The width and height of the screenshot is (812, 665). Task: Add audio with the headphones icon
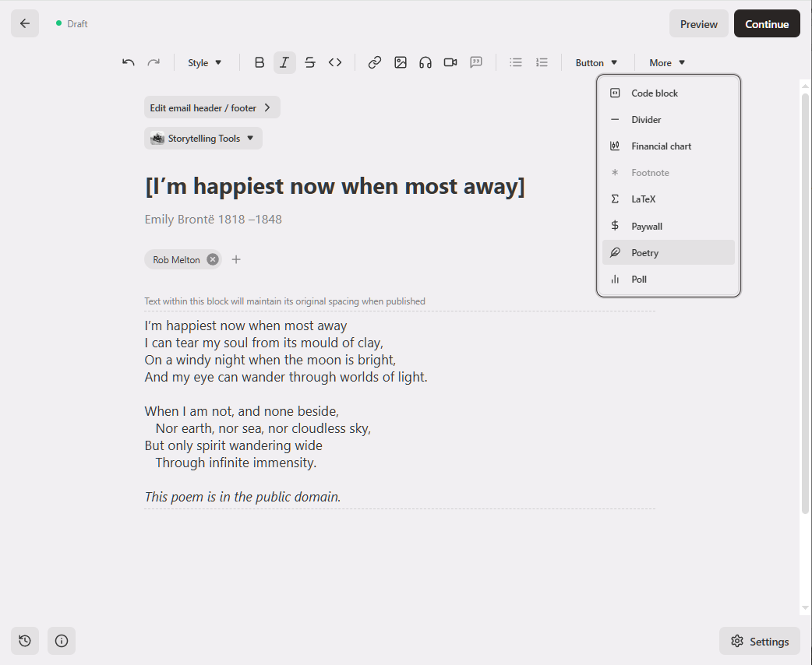(425, 62)
